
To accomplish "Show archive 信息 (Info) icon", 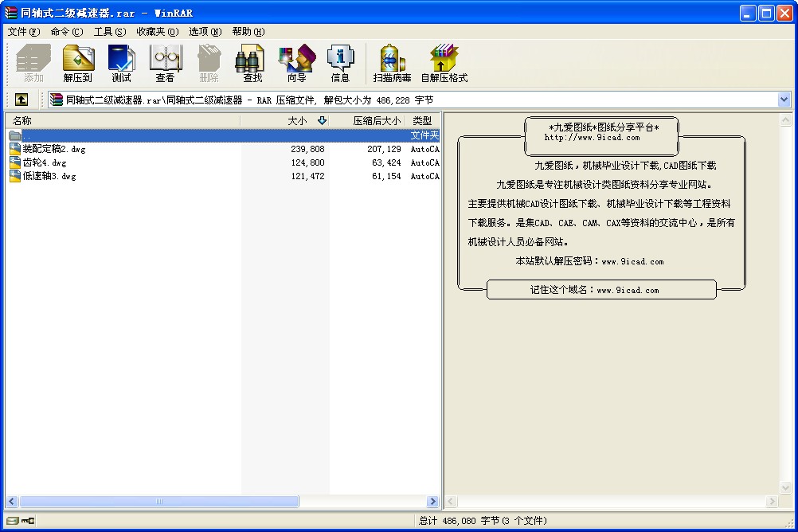I will [x=340, y=63].
